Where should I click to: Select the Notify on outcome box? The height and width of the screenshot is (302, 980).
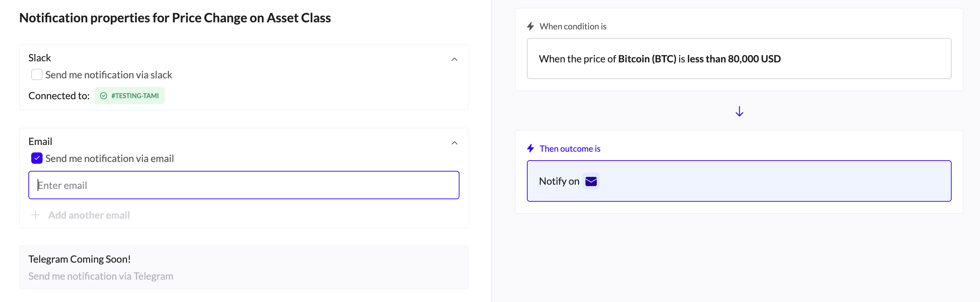pyautogui.click(x=738, y=181)
